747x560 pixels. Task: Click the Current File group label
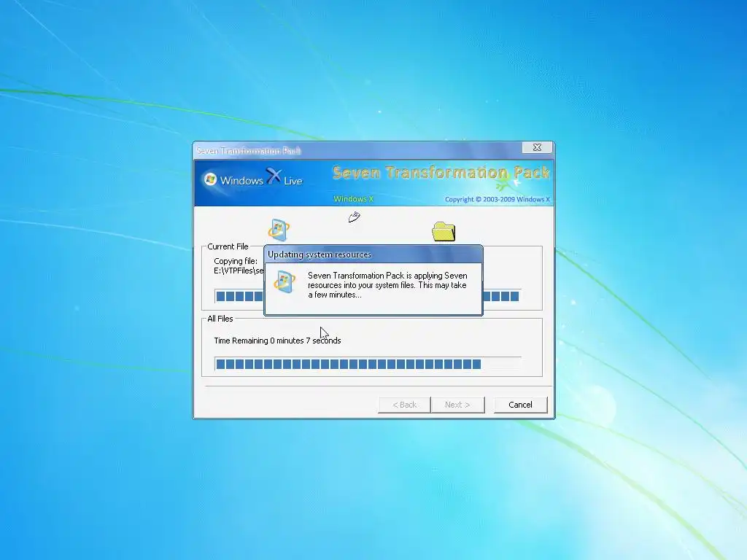[228, 246]
